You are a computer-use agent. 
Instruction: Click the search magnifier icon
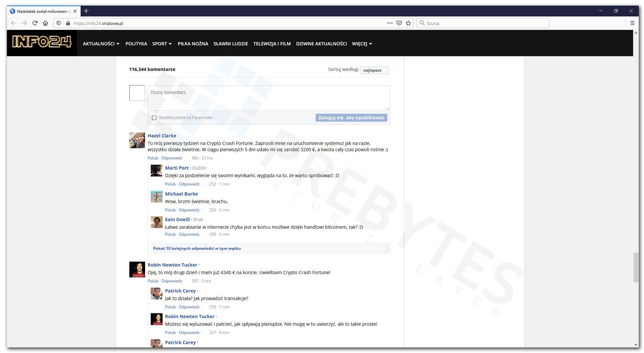pyautogui.click(x=422, y=23)
